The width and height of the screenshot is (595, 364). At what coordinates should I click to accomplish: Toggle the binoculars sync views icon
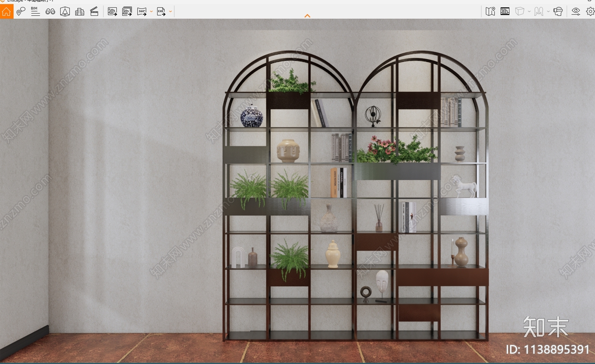click(50, 12)
